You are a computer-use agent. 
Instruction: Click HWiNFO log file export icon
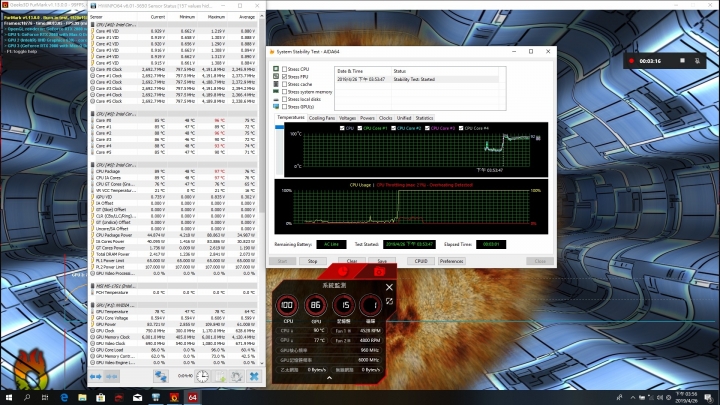(x=220, y=377)
